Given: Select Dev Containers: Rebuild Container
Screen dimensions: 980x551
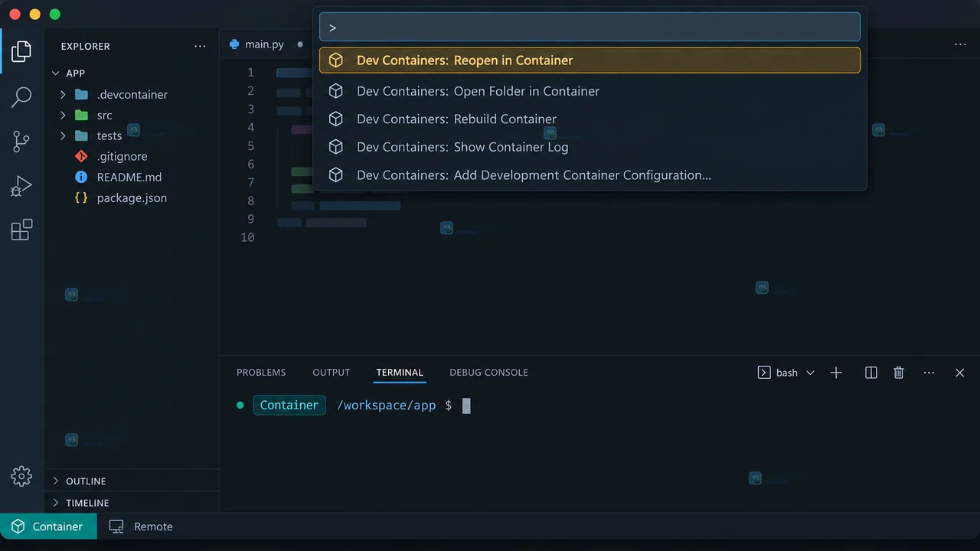Looking at the screenshot, I should point(590,119).
